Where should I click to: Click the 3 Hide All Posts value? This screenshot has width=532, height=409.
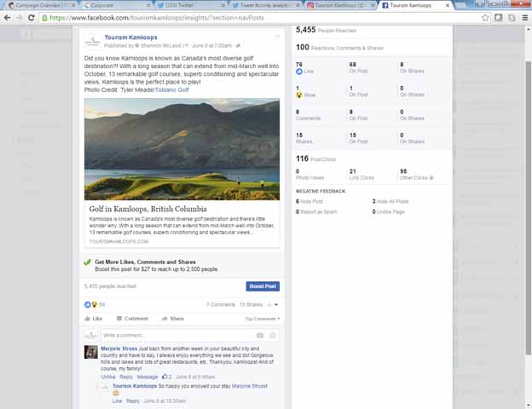[373, 201]
